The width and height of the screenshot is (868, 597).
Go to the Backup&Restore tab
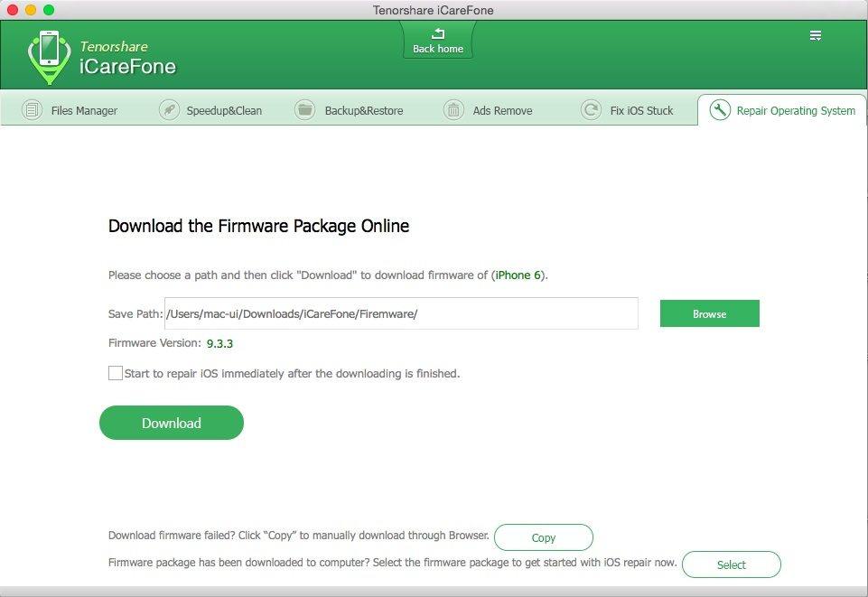tap(350, 110)
